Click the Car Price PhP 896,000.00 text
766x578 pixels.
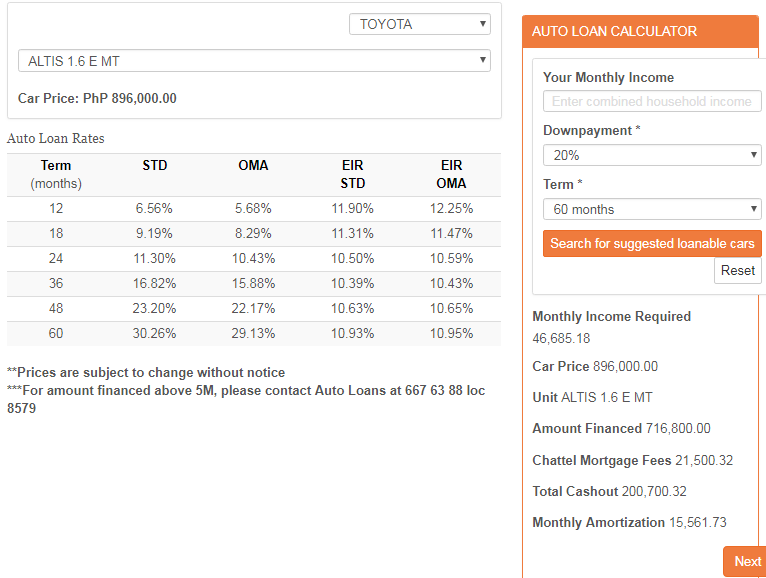coord(97,98)
